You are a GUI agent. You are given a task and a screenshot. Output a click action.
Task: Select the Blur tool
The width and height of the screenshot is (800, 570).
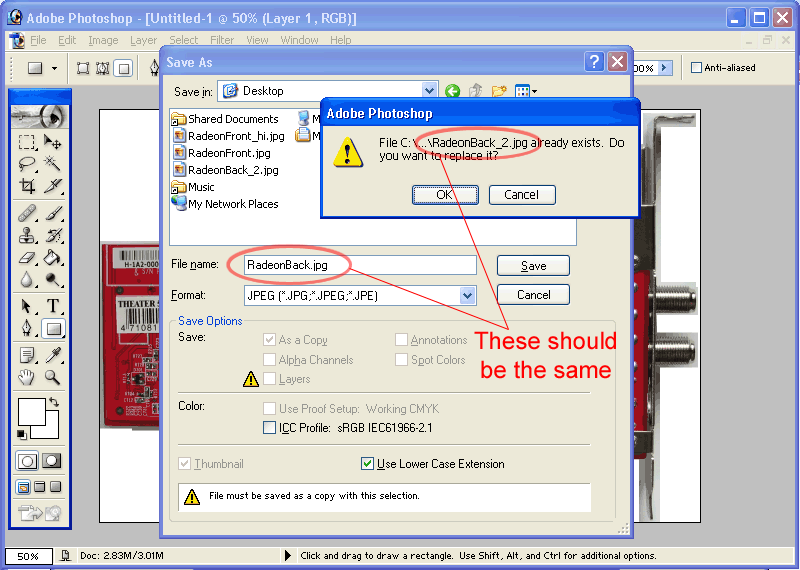(x=27, y=279)
